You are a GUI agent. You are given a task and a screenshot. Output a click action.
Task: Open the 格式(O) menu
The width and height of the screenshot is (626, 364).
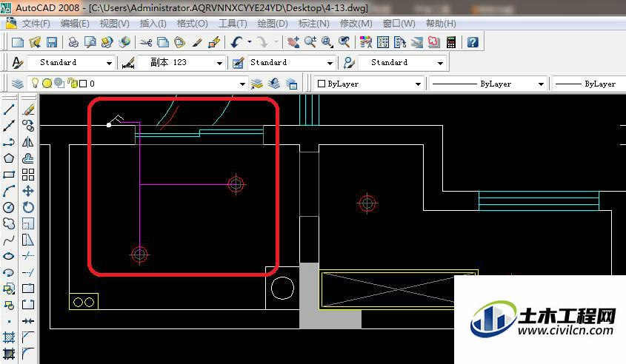(x=192, y=24)
